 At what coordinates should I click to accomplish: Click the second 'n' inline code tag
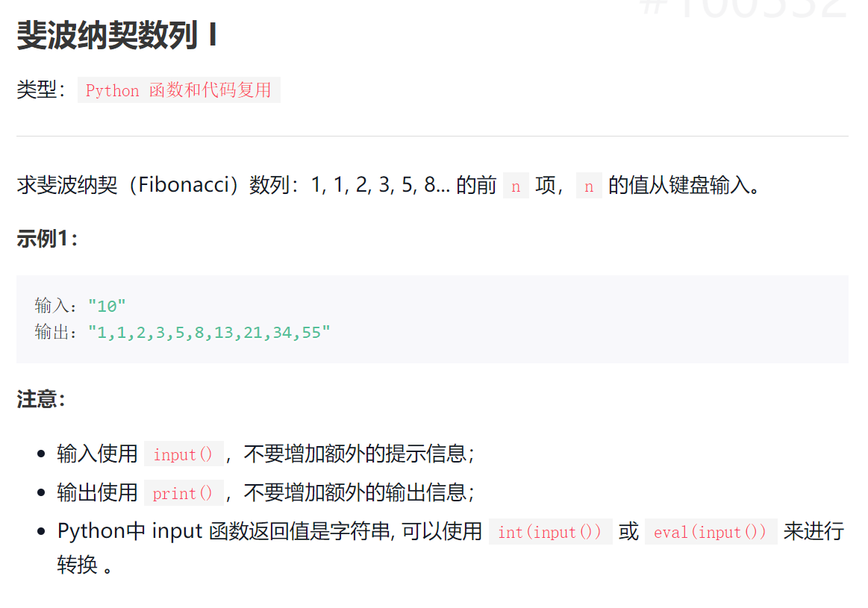tap(588, 184)
